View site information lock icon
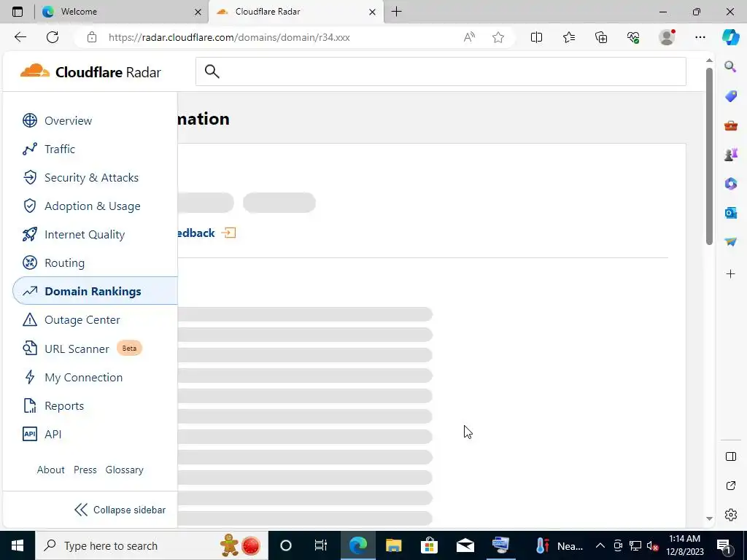The image size is (747, 560). pos(92,37)
